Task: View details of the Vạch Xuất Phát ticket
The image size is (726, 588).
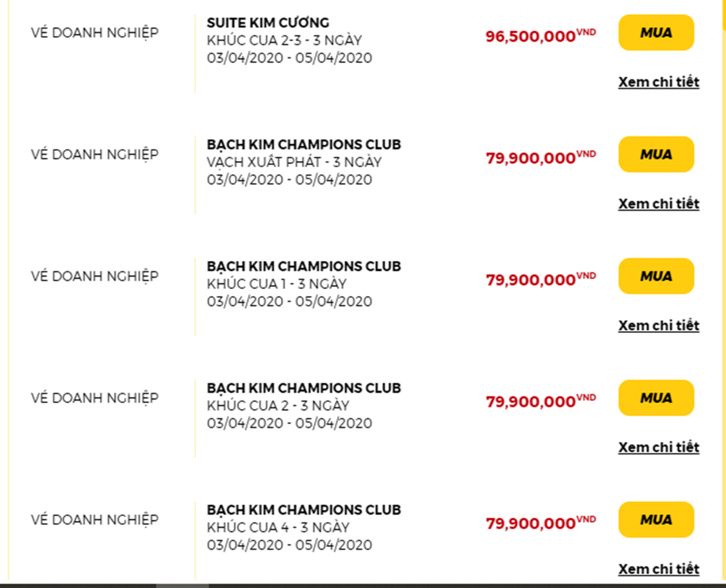Action: [x=659, y=204]
